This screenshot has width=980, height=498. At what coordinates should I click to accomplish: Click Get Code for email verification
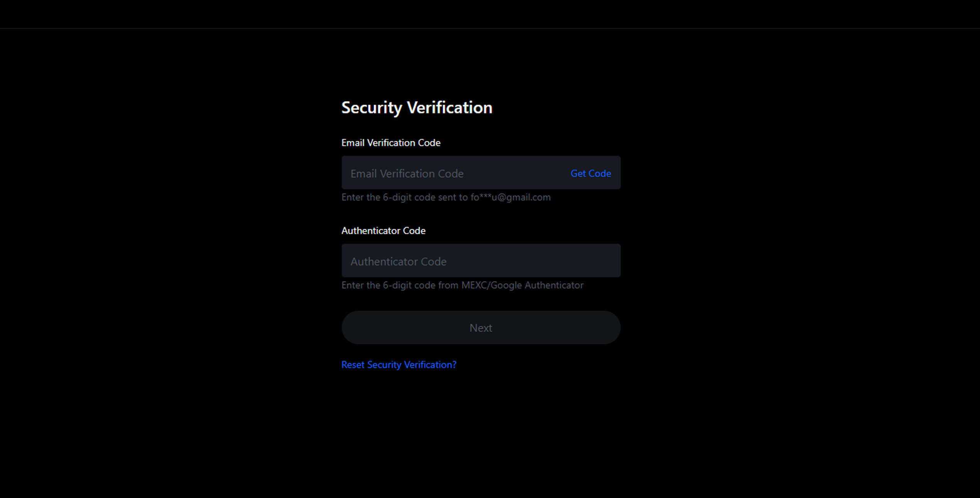(x=590, y=173)
